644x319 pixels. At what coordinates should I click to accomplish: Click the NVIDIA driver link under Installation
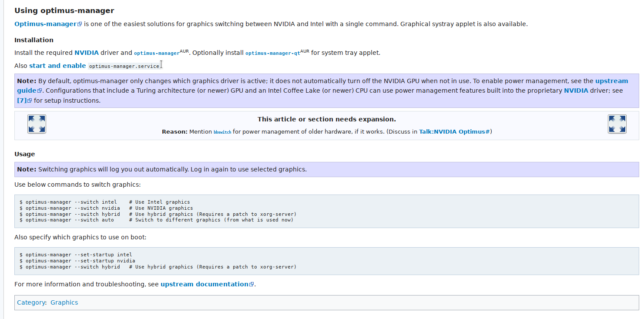[87, 53]
